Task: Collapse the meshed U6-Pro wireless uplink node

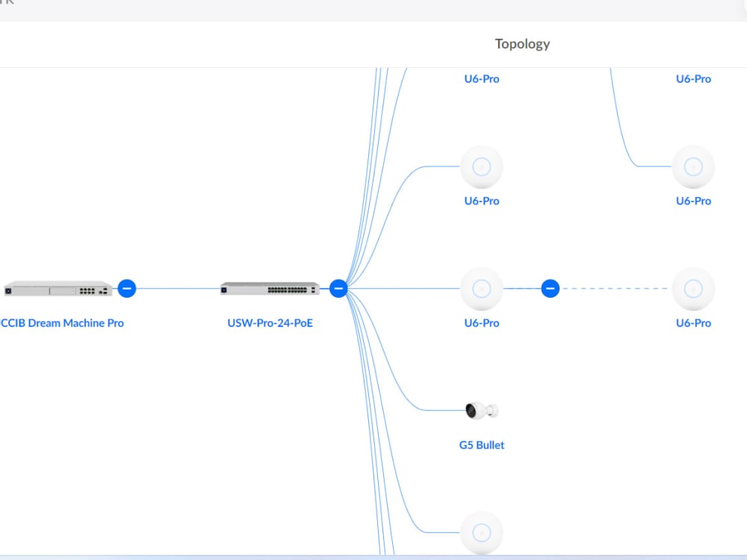Action: pos(550,288)
